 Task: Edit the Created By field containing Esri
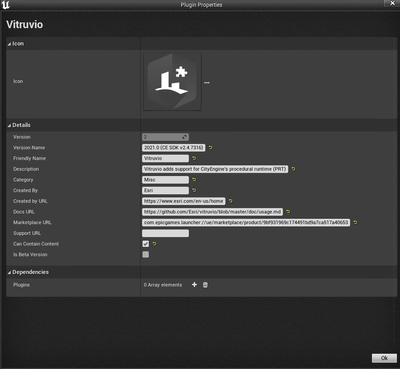pyautogui.click(x=165, y=190)
